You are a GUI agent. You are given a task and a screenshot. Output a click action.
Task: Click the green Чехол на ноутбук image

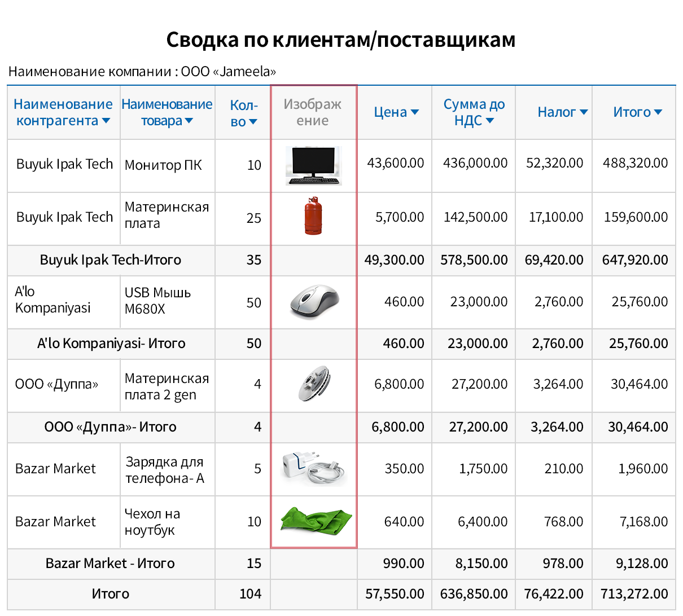pos(314,521)
